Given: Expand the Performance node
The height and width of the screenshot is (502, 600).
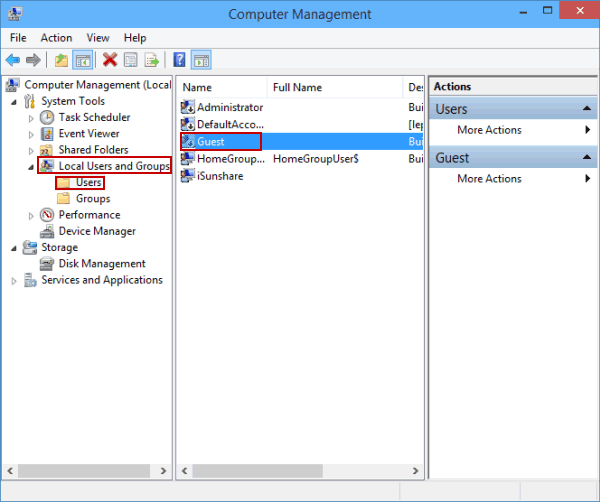Looking at the screenshot, I should (31, 216).
